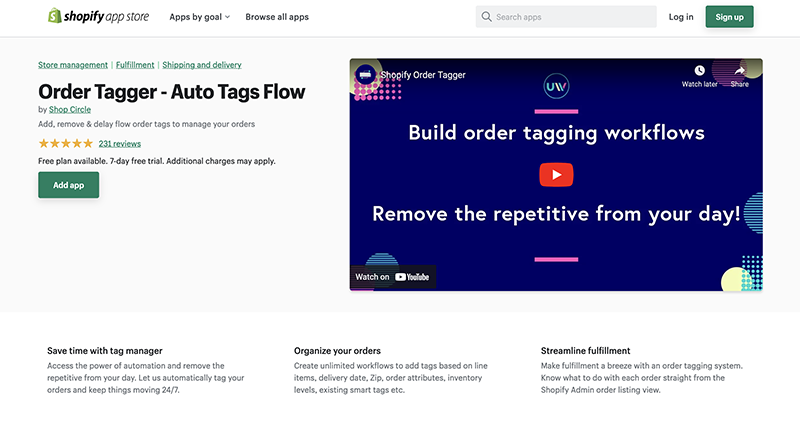
Task: Open the Fulfillment category link
Action: click(135, 65)
